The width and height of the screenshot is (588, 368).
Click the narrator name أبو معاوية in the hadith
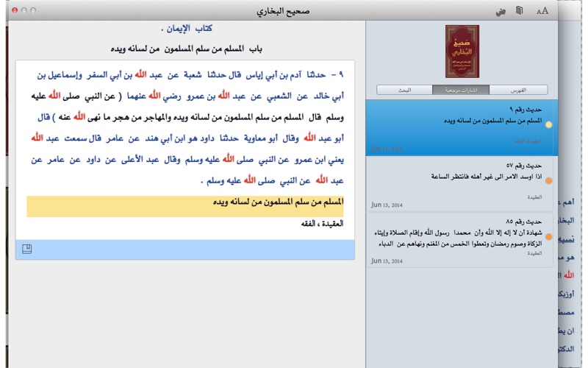coord(261,139)
